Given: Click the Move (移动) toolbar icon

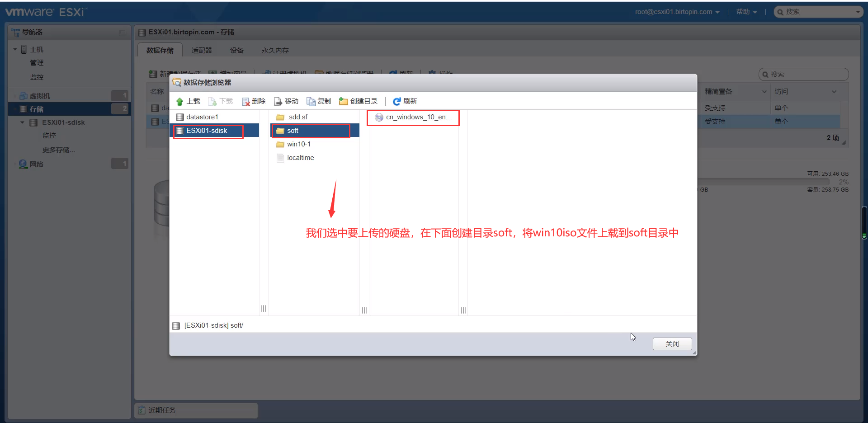Looking at the screenshot, I should click(x=278, y=101).
